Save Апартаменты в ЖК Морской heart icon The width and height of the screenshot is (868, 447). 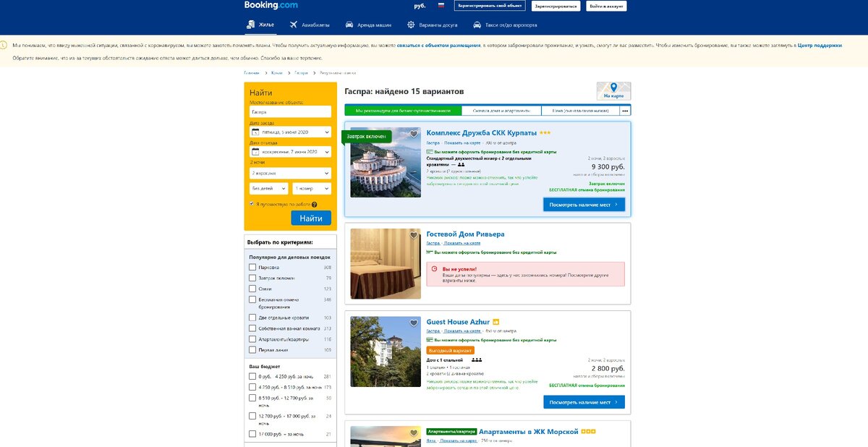pos(414,432)
